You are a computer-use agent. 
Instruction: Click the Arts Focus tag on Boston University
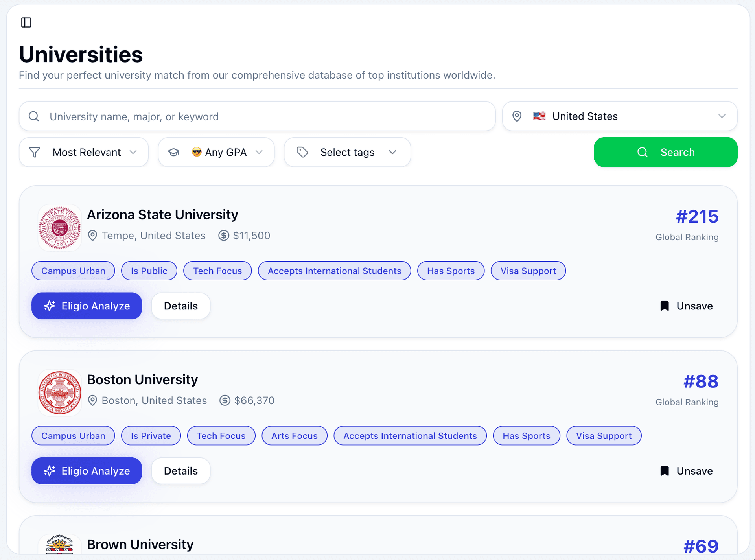point(295,436)
